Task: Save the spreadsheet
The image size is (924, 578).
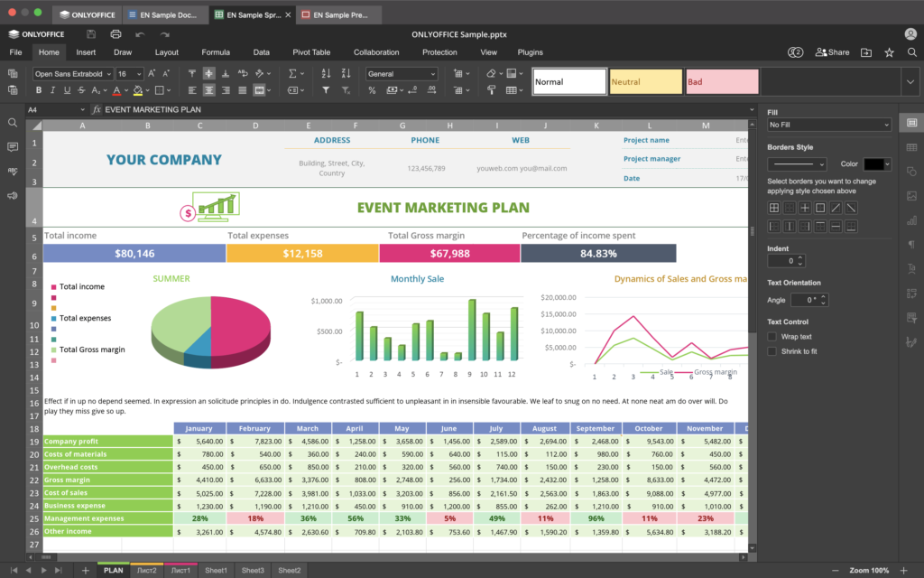Action: [91, 34]
